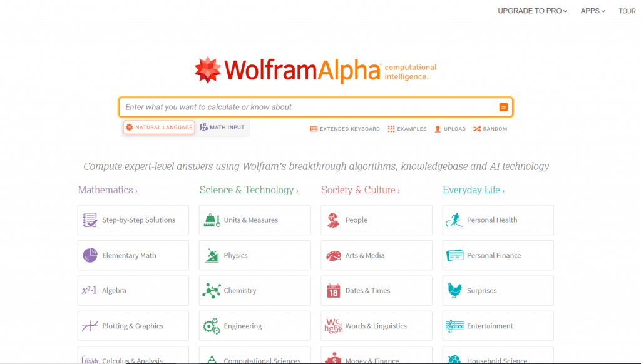This screenshot has height=364, width=641.
Task: Open the Personal Finance topic
Action: point(498,255)
